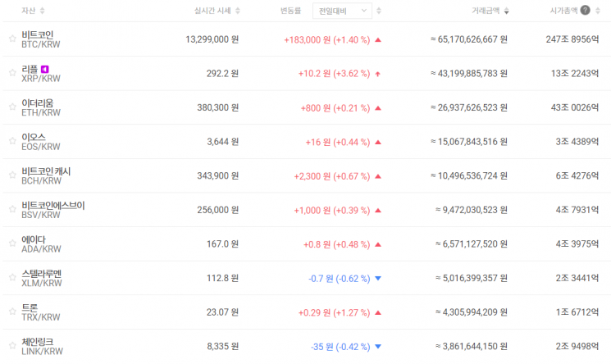Sort by 자산 column arrows
Image resolution: width=611 pixels, height=364 pixels.
click(42, 11)
